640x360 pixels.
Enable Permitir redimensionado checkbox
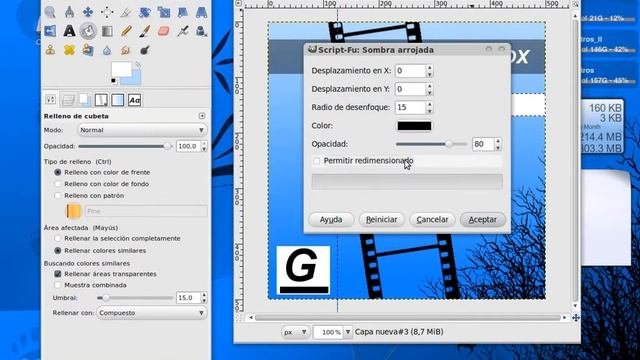point(317,161)
